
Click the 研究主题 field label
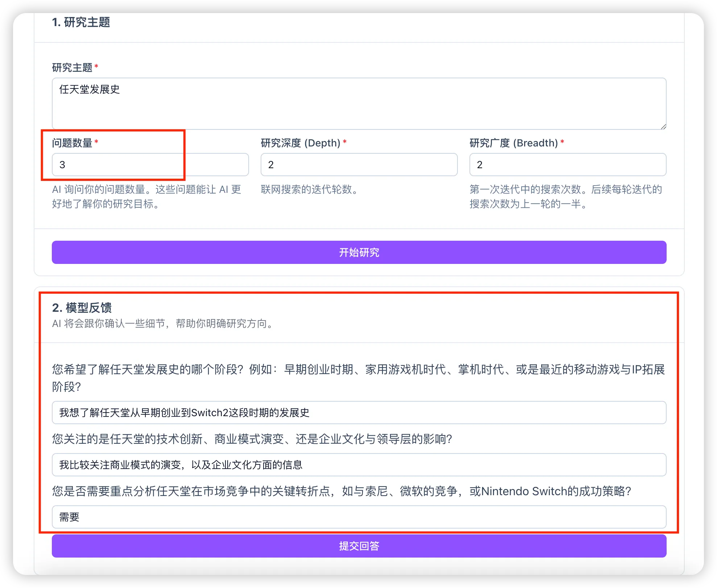click(72, 67)
